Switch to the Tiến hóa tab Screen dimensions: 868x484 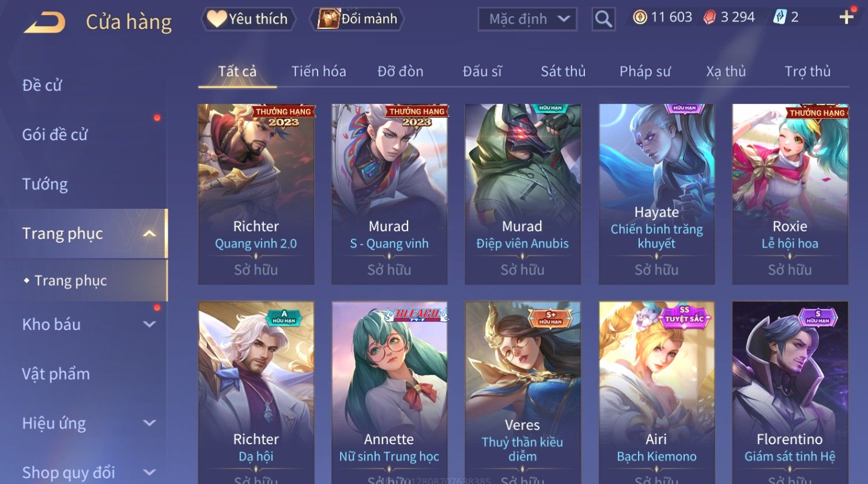319,72
